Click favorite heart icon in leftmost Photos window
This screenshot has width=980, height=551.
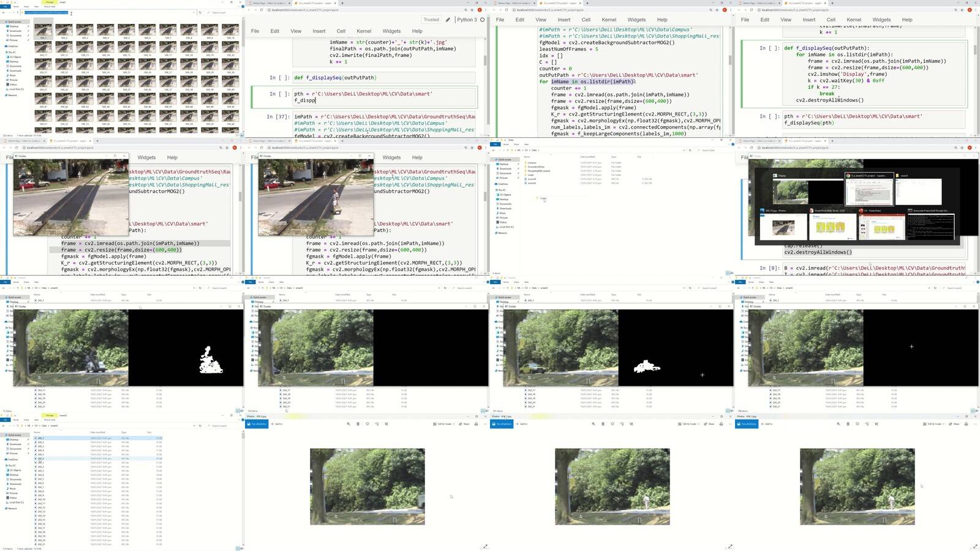(367, 424)
